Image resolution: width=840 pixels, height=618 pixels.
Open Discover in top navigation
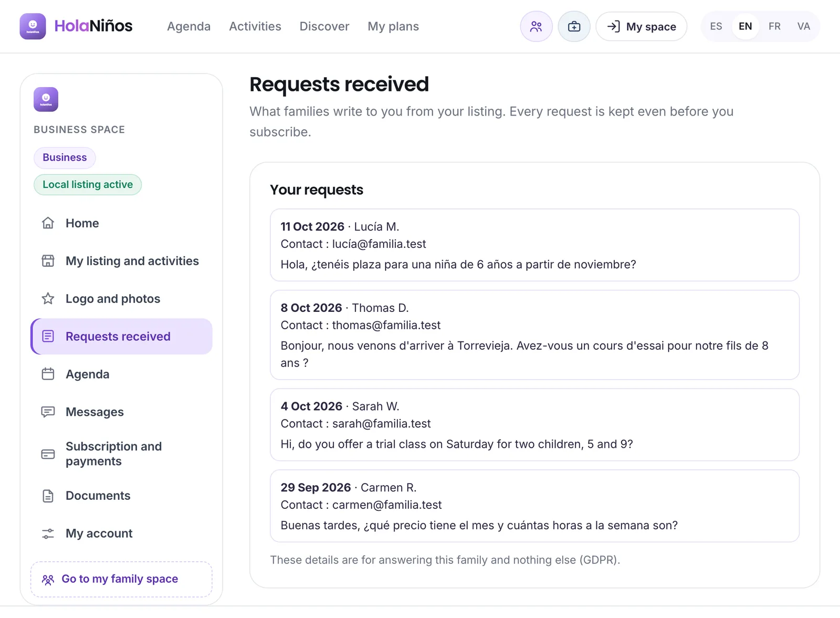324,26
